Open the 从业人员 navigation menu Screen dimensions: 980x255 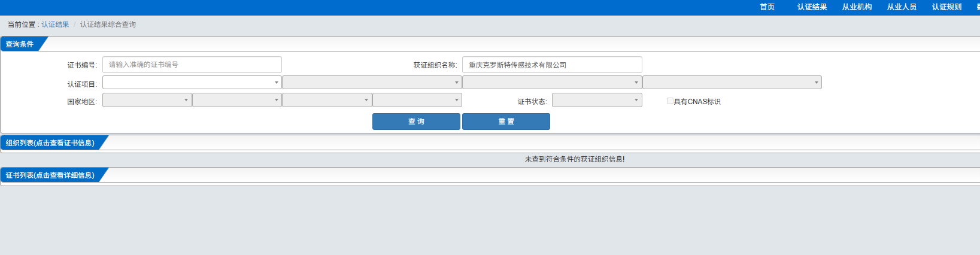902,7
